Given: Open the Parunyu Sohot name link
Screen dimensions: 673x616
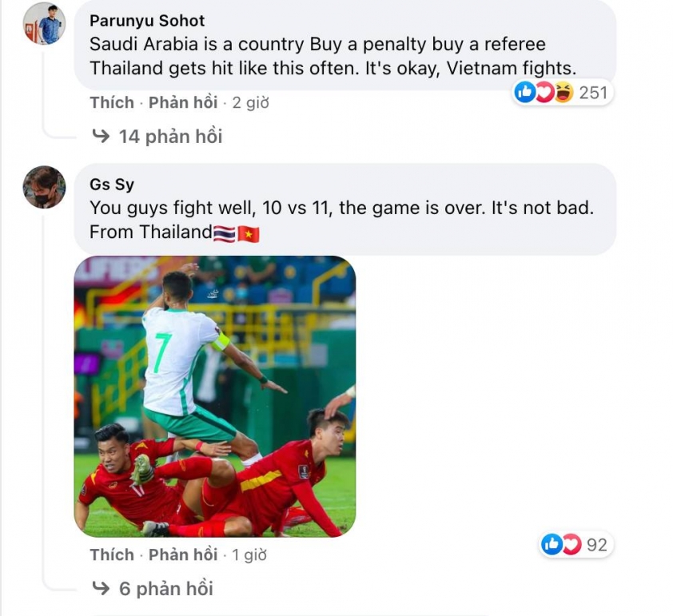Looking at the screenshot, I should (147, 21).
